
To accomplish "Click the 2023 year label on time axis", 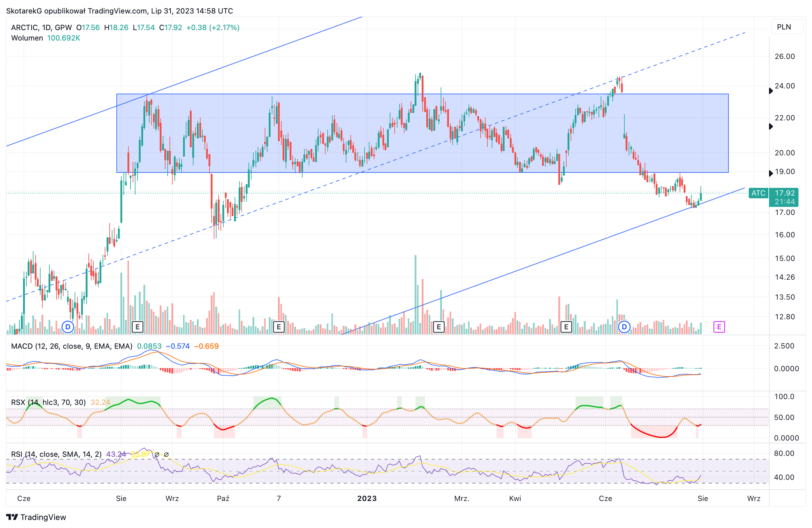I will click(x=367, y=498).
